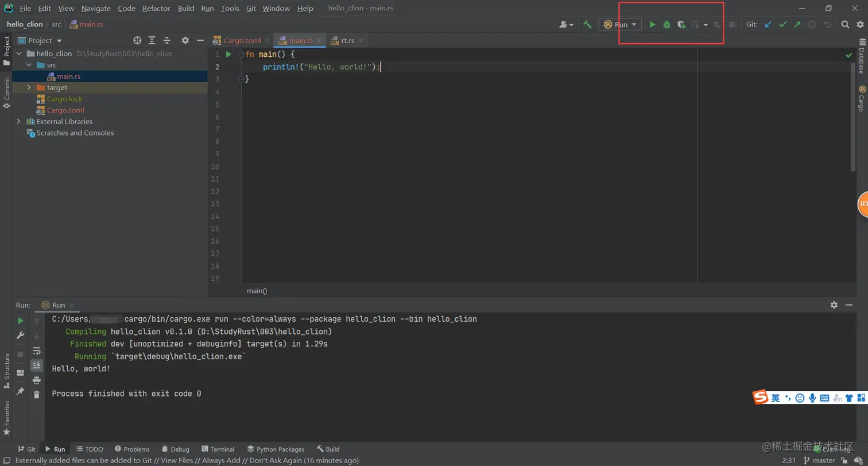Close the main.rs editor tab

(319, 40)
